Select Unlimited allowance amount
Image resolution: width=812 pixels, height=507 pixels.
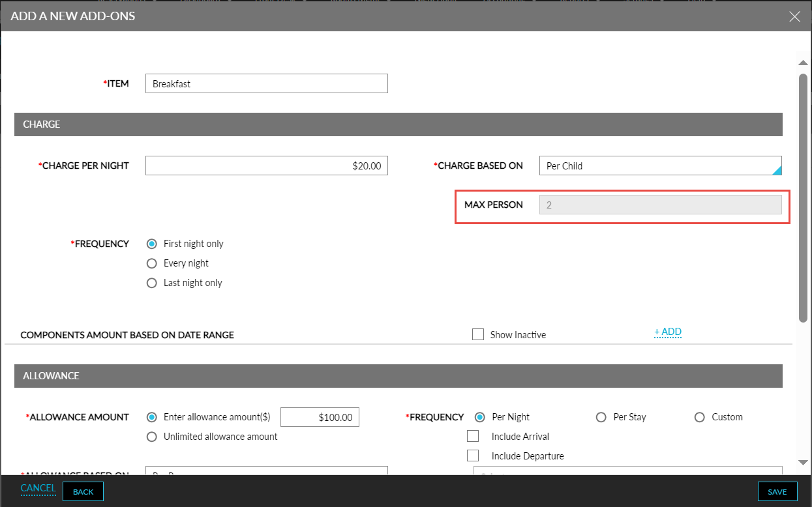tap(151, 436)
